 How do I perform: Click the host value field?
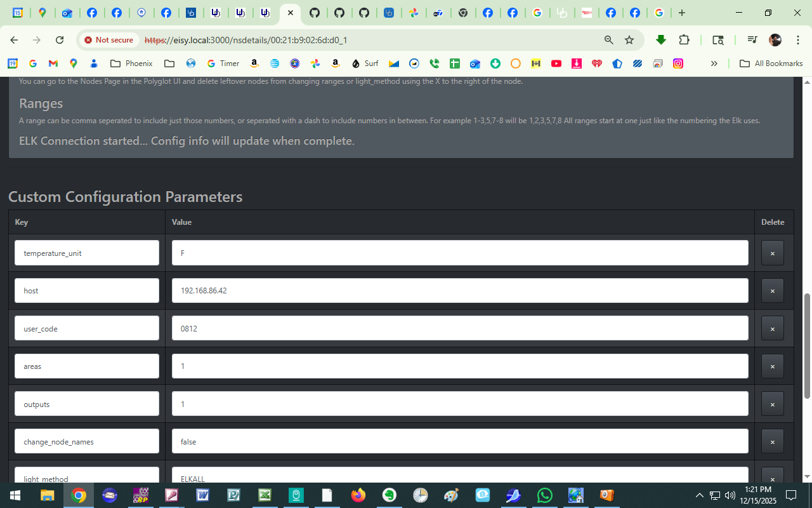tap(460, 291)
